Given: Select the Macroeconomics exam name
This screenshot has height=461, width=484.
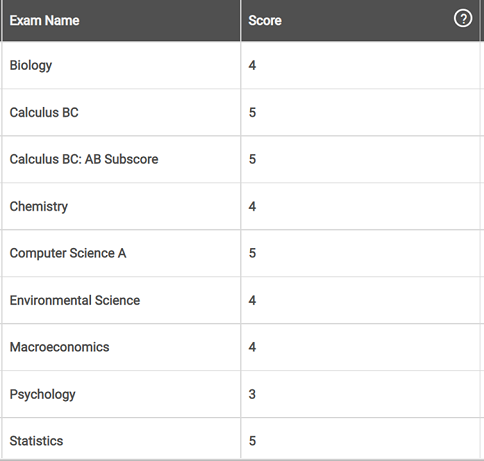Looking at the screenshot, I should pos(59,347).
